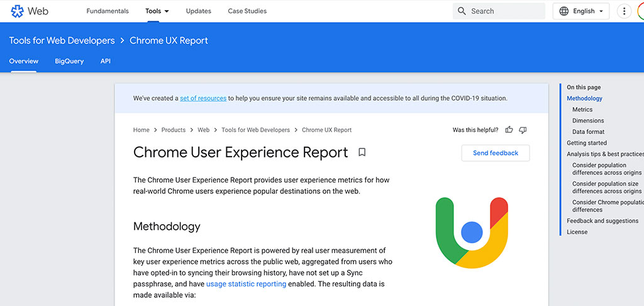The height and width of the screenshot is (306, 644).
Task: Click the partially visible account avatar
Action: pos(641,11)
